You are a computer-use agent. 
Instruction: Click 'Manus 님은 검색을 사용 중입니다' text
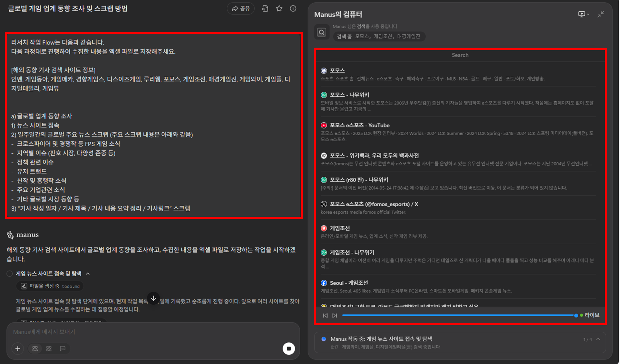tap(365, 26)
